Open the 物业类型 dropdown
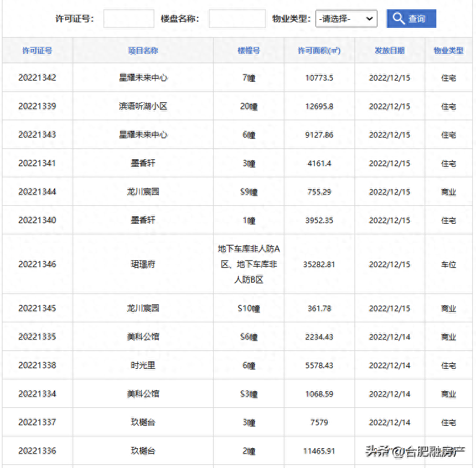The height and width of the screenshot is (468, 476). pyautogui.click(x=346, y=19)
